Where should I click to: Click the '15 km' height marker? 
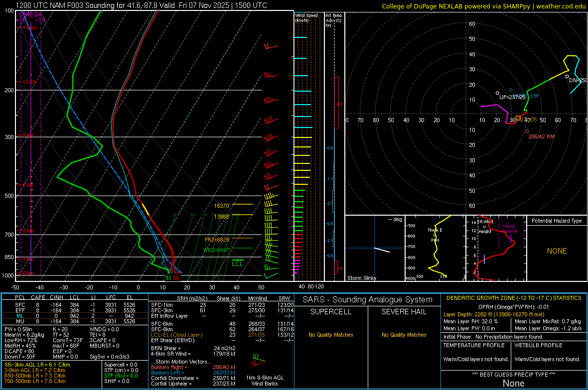(x=30, y=27)
